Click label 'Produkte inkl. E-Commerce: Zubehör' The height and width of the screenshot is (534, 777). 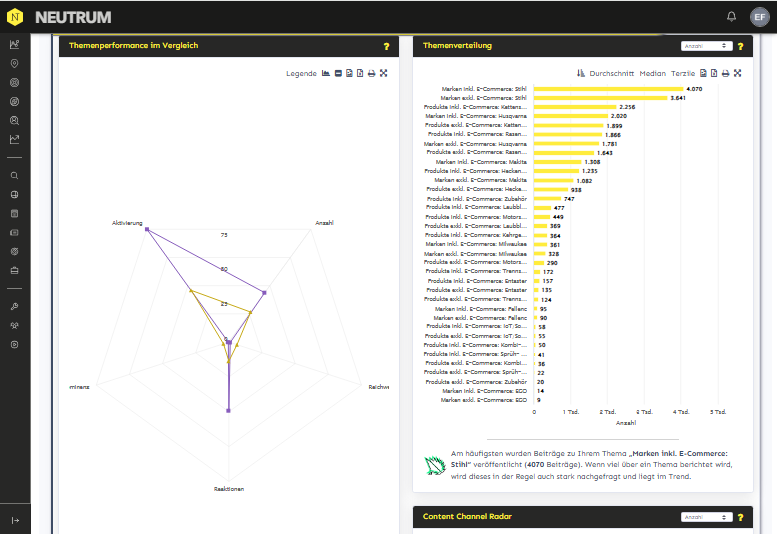point(477,199)
